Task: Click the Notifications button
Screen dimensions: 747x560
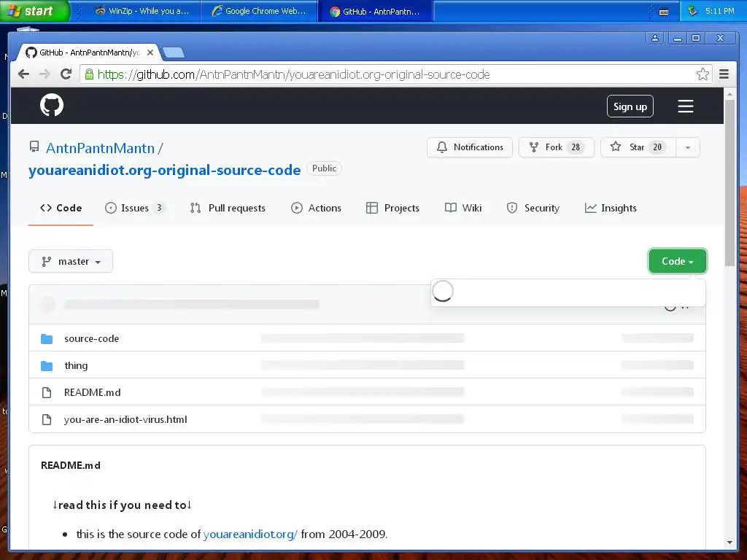Action: tap(470, 147)
